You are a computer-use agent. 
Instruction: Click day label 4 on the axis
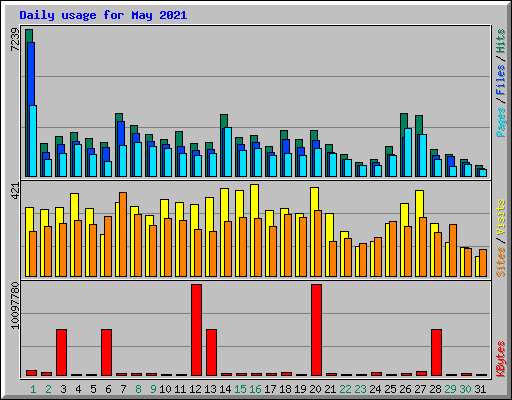(x=78, y=389)
